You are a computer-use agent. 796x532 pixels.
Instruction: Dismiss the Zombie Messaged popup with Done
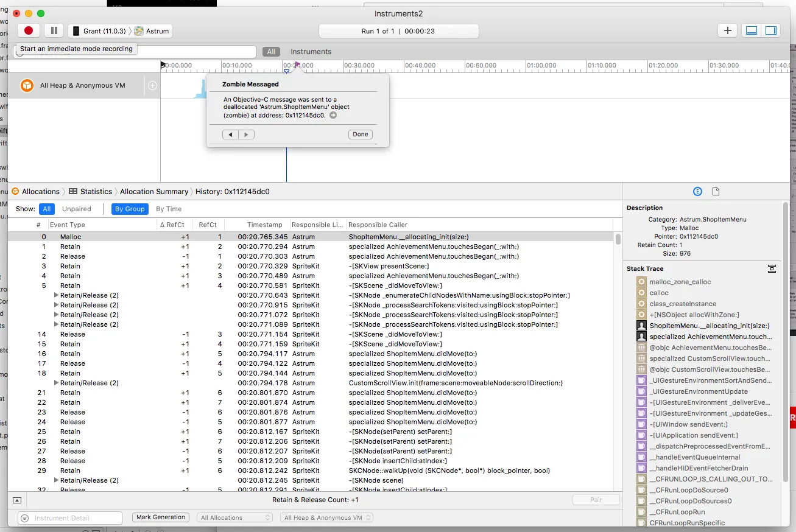click(361, 135)
